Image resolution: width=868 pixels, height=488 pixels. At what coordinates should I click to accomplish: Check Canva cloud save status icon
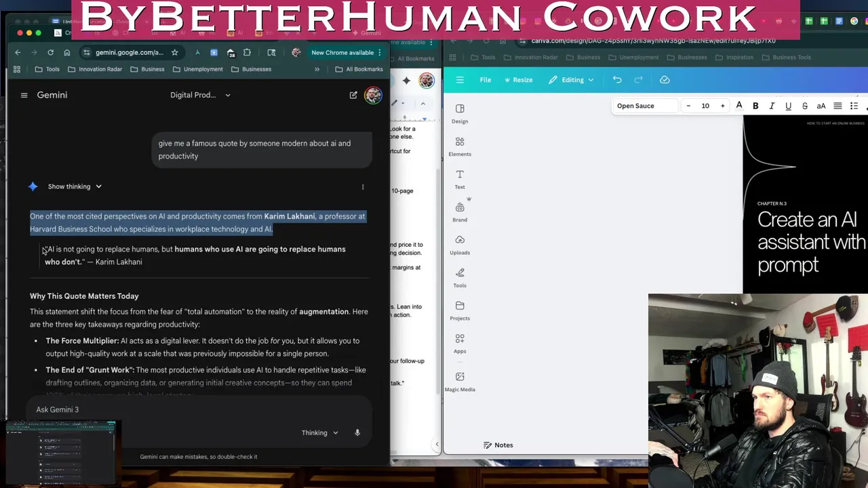[665, 80]
